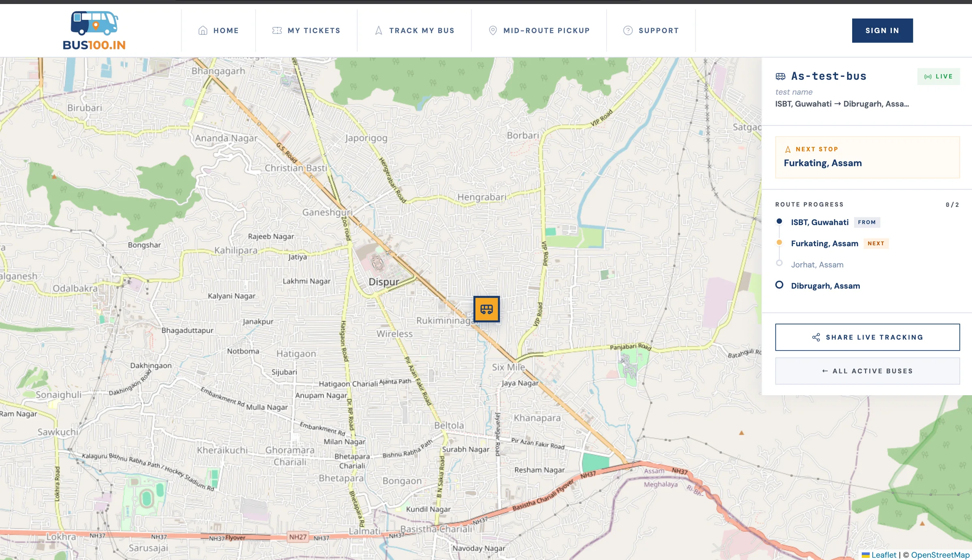
Task: Click the Bhangagarh label on map
Action: click(x=218, y=71)
